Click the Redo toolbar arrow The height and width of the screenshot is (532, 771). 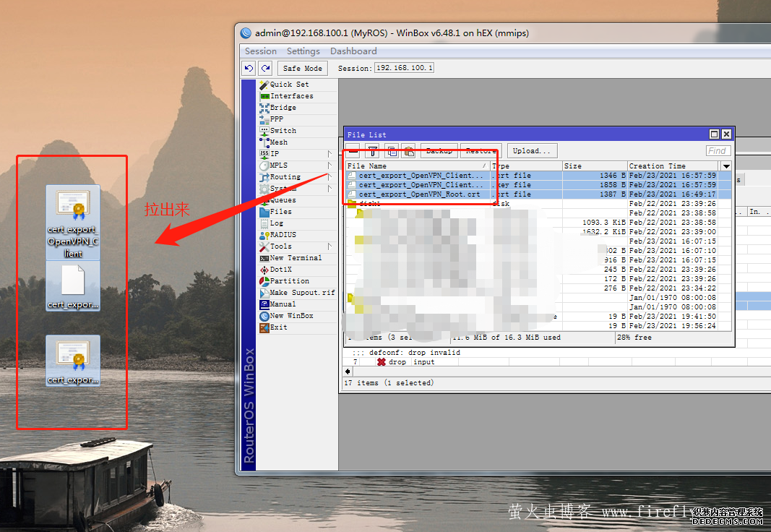point(265,69)
